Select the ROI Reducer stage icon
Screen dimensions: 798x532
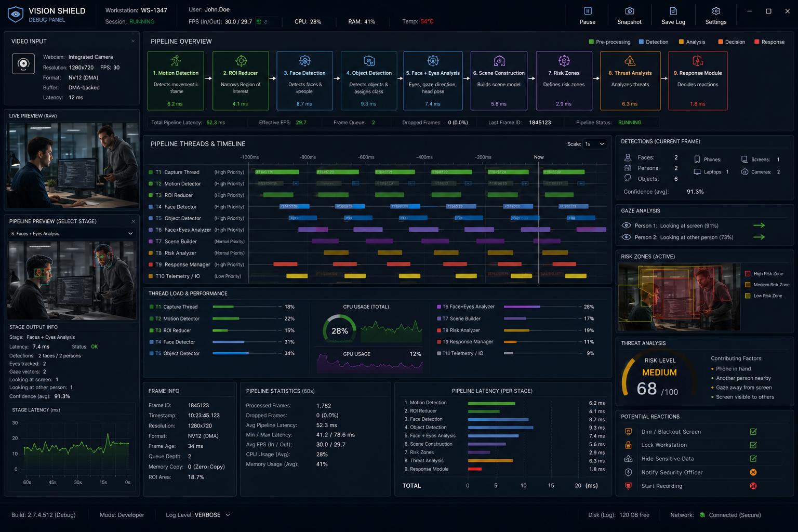241,61
